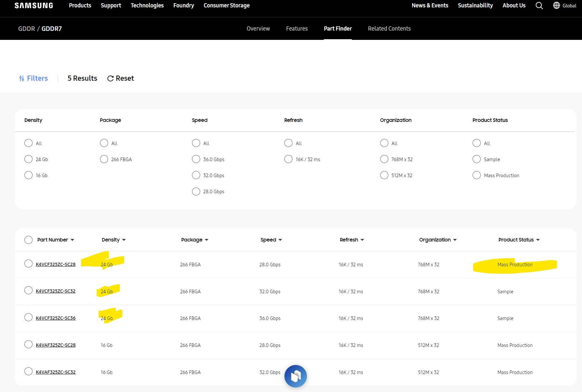Select radio button next to K4VCF325ZC-SC28 row
The width and height of the screenshot is (582, 392).
point(28,263)
